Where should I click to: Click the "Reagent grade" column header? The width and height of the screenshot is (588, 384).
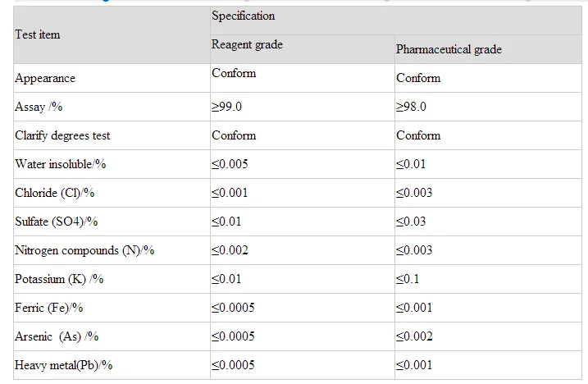247,44
